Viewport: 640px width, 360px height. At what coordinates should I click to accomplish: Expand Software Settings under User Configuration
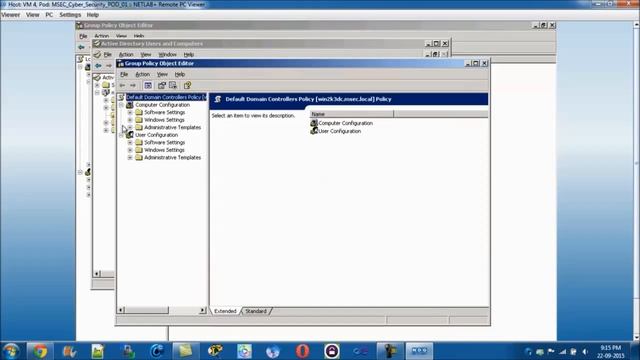tap(130, 142)
